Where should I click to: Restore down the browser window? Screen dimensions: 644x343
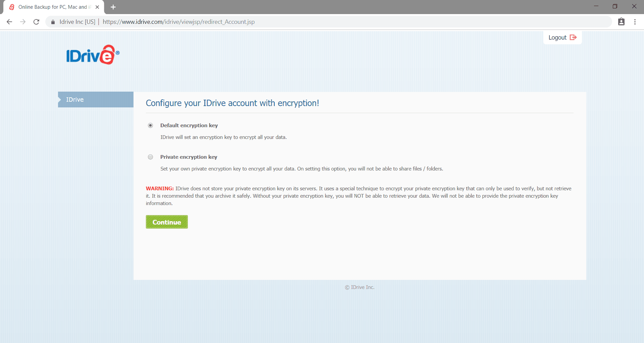(x=615, y=6)
